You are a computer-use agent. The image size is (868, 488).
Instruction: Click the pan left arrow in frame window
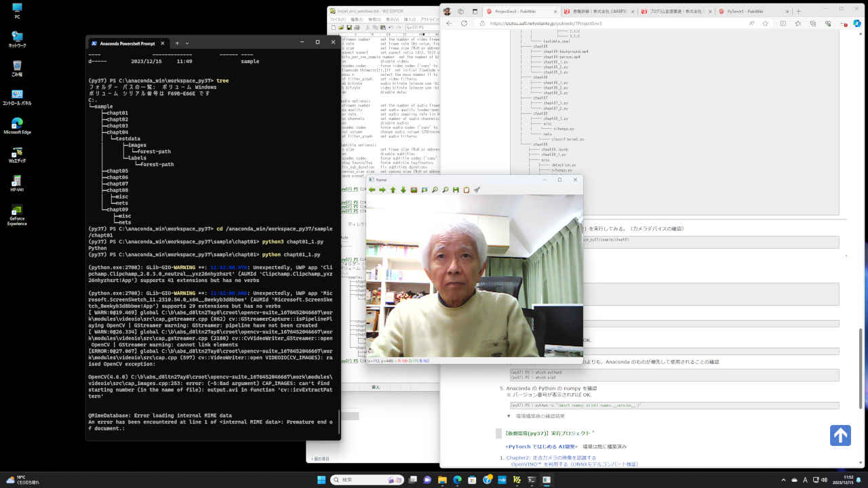tap(372, 190)
